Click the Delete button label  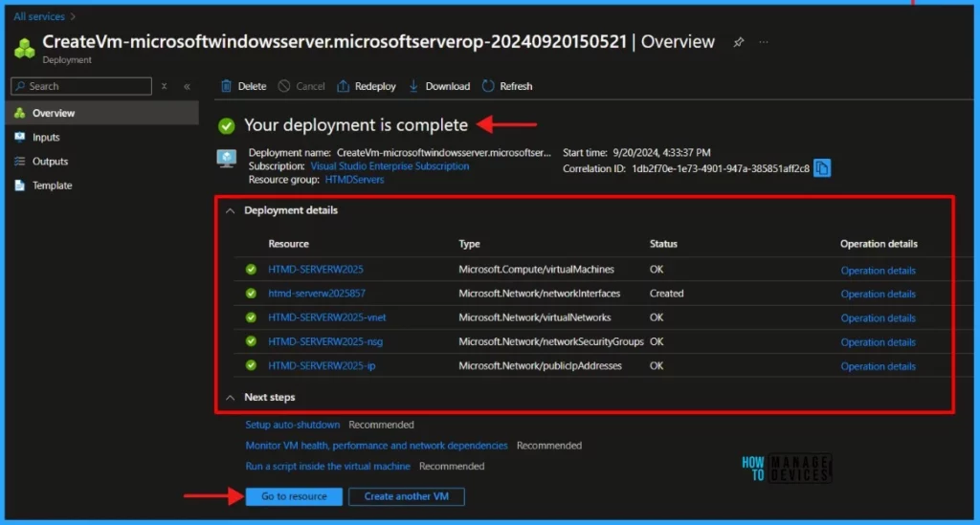click(252, 86)
